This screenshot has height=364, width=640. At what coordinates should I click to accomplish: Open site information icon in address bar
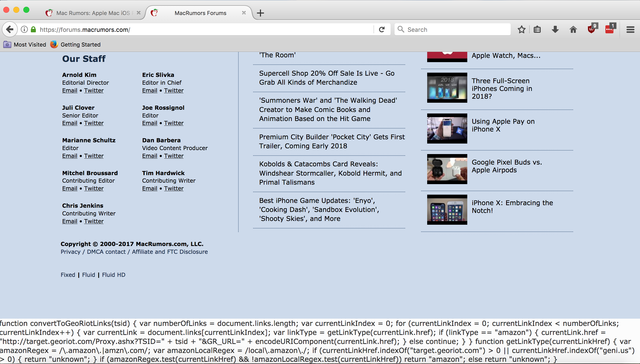(x=24, y=30)
